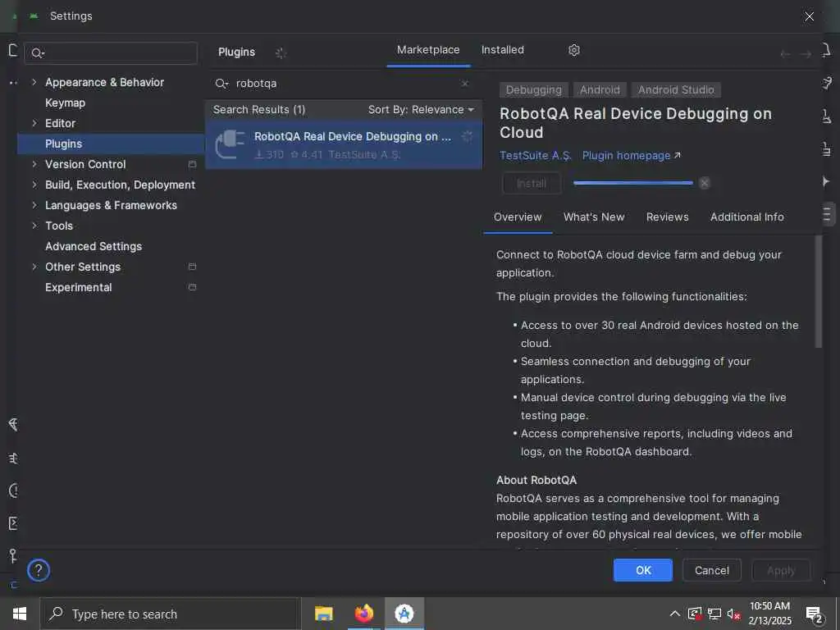Click the Other Settings project-level icon
The height and width of the screenshot is (630, 840).
click(192, 267)
